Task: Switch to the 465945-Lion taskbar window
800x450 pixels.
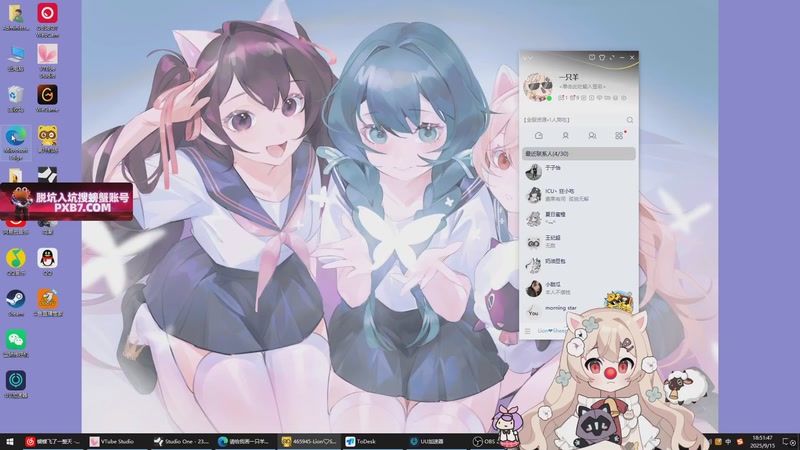Action: click(x=309, y=442)
